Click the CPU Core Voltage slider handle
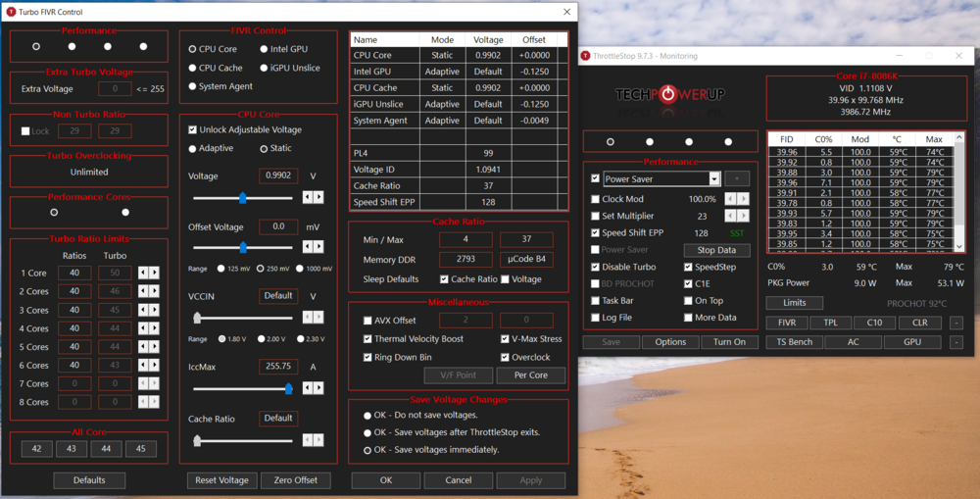This screenshot has width=980, height=499. click(x=242, y=198)
